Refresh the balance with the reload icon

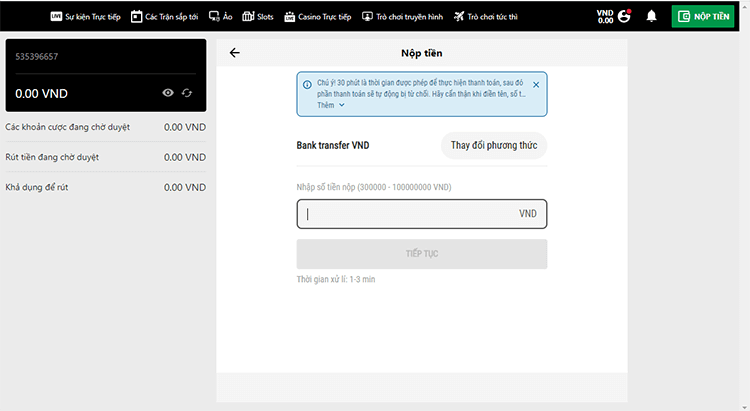click(187, 93)
